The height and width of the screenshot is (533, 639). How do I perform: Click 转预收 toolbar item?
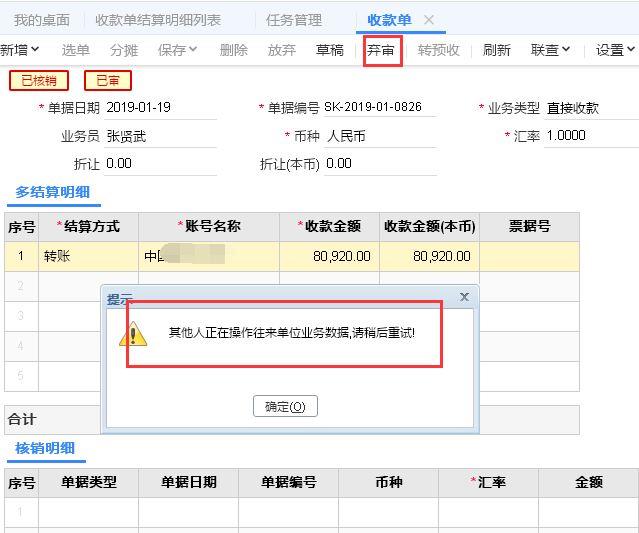click(x=438, y=50)
